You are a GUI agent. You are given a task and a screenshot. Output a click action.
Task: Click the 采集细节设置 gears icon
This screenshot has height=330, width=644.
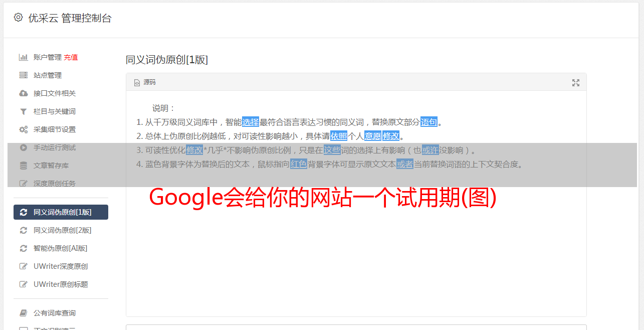click(x=23, y=129)
